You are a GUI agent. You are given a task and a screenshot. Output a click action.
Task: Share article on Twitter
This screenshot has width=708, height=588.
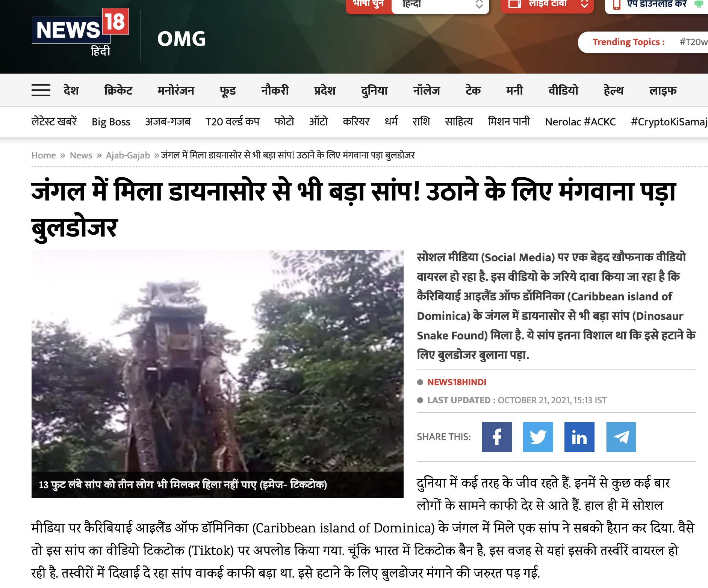point(538,437)
